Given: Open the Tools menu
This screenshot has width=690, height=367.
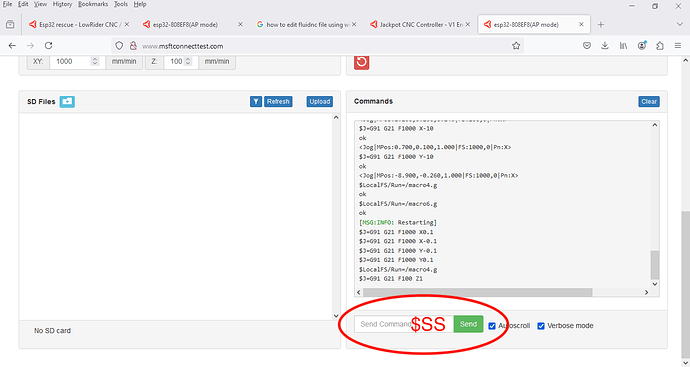Looking at the screenshot, I should coord(121,4).
